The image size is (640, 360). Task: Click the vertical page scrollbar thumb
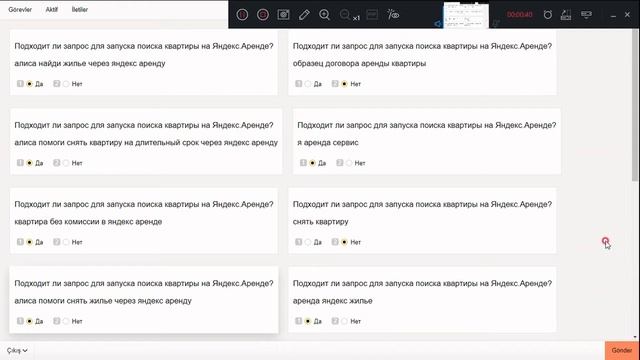(635, 105)
